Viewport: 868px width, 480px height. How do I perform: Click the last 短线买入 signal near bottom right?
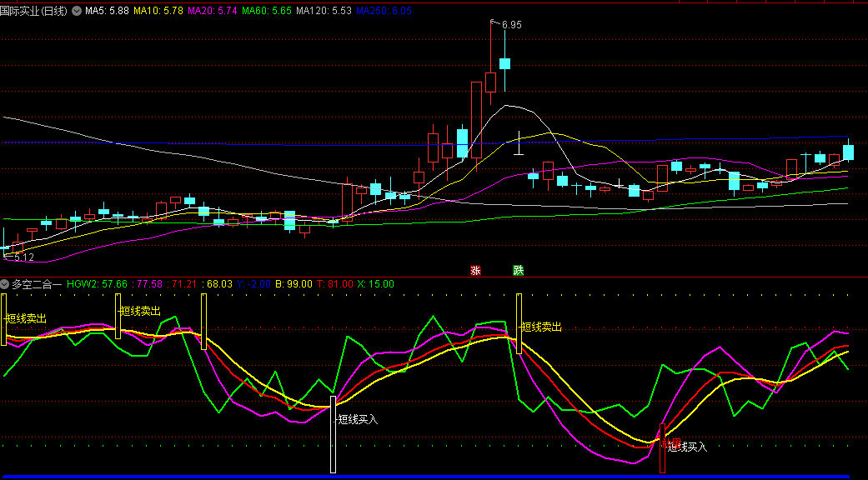[x=688, y=447]
